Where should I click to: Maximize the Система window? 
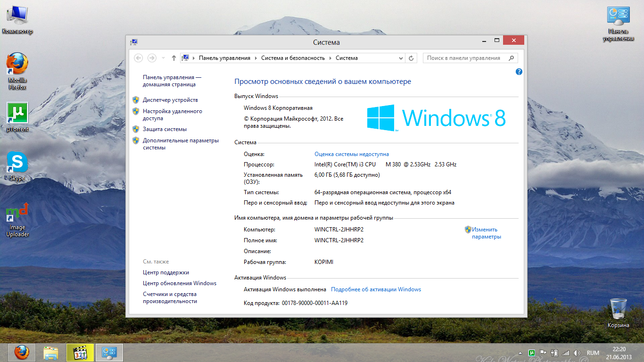pyautogui.click(x=497, y=41)
